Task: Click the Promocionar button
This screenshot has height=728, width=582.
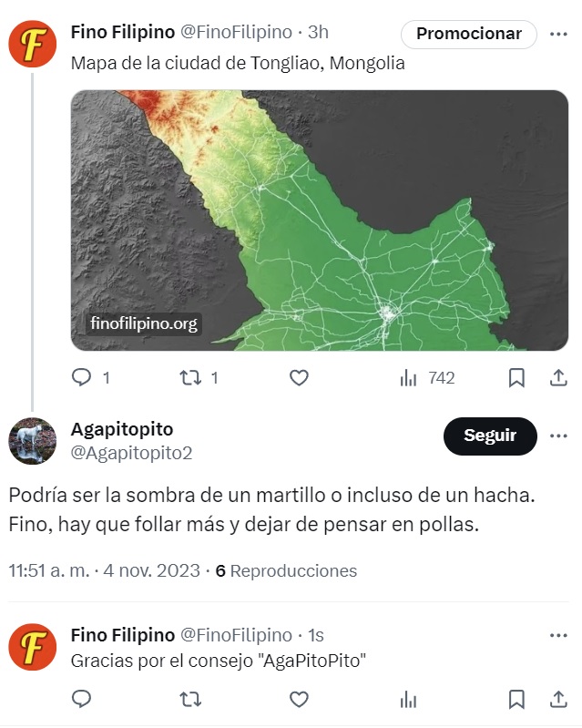Action: pos(468,34)
